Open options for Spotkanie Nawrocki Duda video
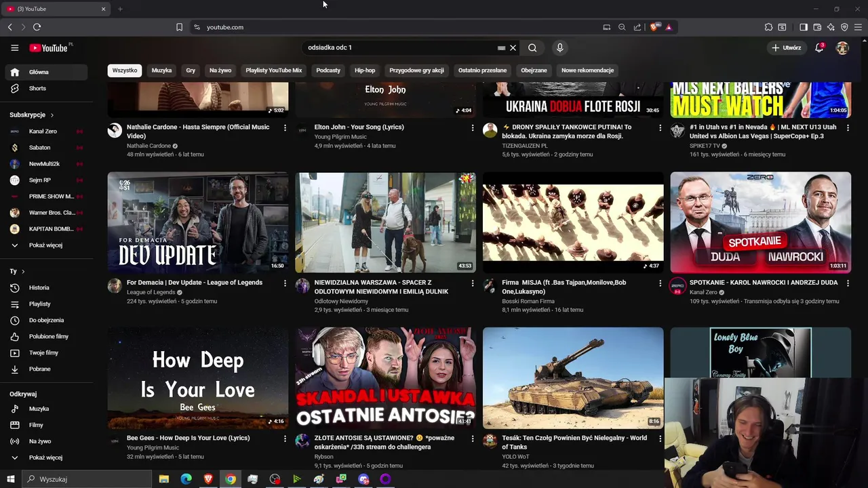Screen dimensions: 868x488 pos(848,283)
